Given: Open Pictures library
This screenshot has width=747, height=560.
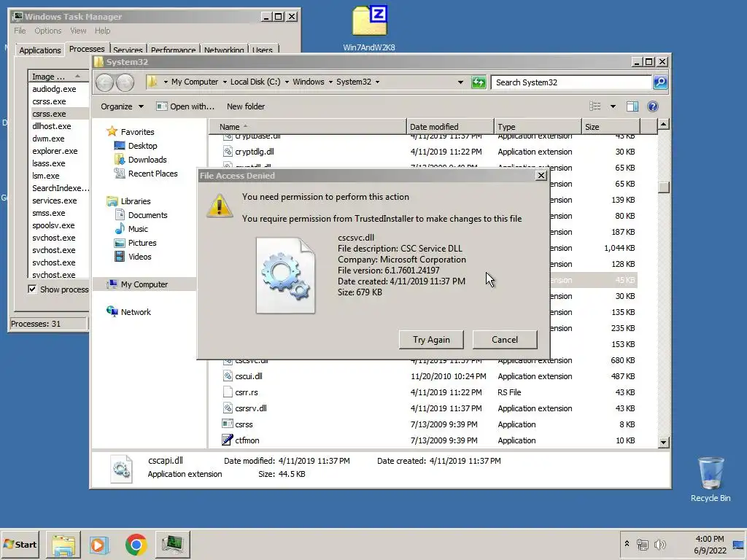Looking at the screenshot, I should [136, 242].
